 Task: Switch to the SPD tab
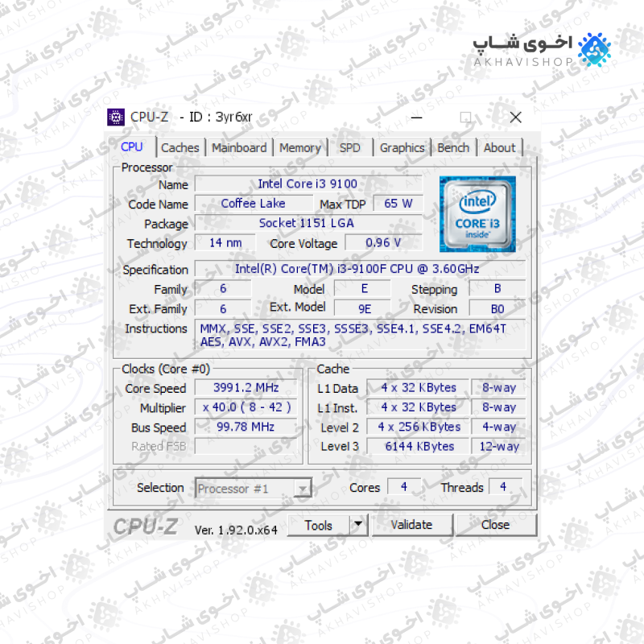350,148
